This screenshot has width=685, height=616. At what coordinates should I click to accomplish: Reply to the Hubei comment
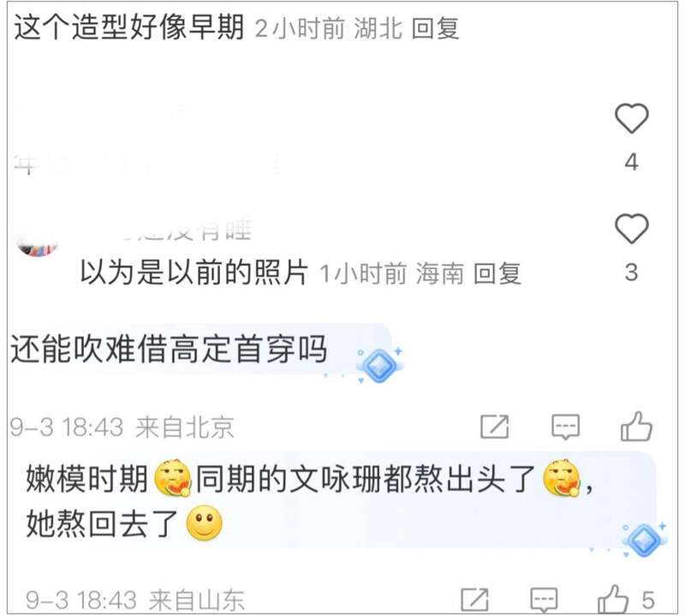pos(435,29)
